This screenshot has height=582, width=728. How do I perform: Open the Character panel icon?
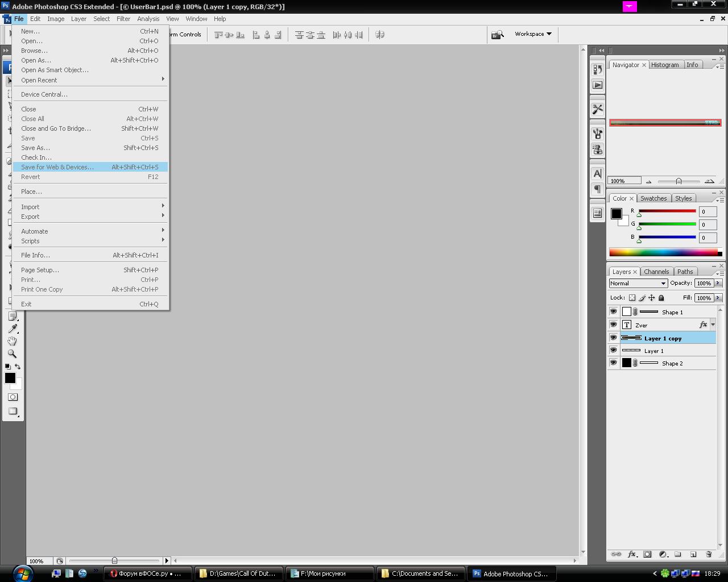pos(597,173)
